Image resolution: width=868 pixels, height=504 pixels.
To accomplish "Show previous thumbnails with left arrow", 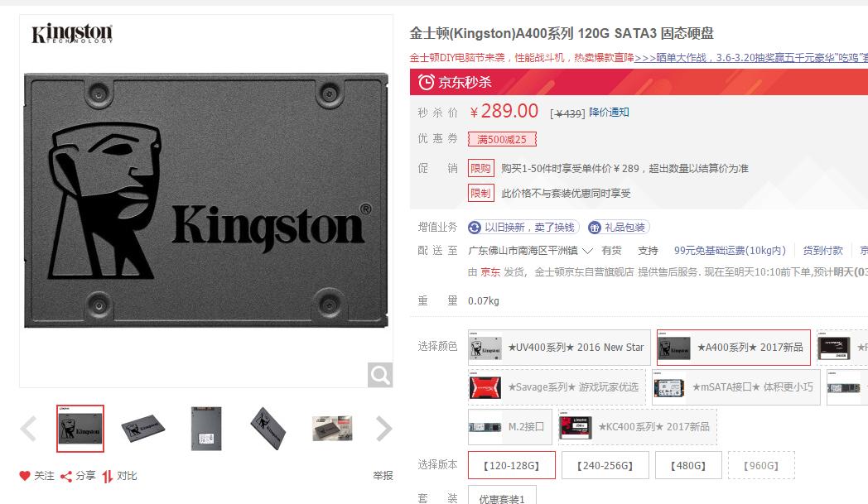I will [29, 429].
